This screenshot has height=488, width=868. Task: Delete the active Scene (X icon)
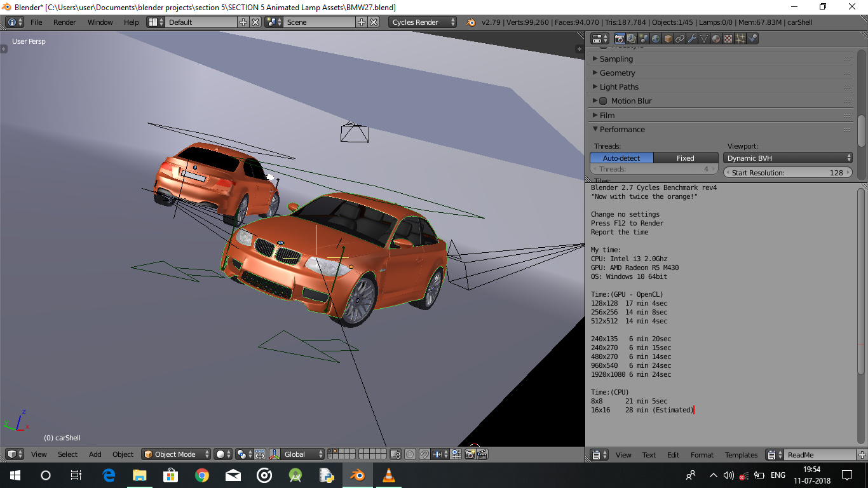click(x=373, y=22)
